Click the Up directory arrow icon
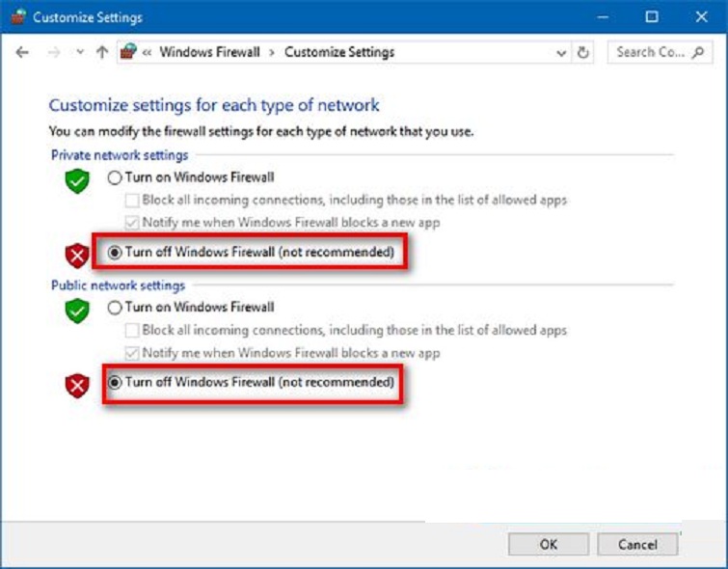This screenshot has height=569, width=728. [x=102, y=53]
